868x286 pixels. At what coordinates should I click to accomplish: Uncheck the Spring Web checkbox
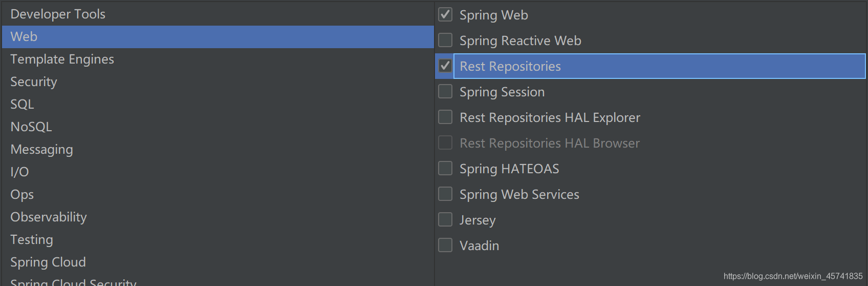[x=445, y=14]
